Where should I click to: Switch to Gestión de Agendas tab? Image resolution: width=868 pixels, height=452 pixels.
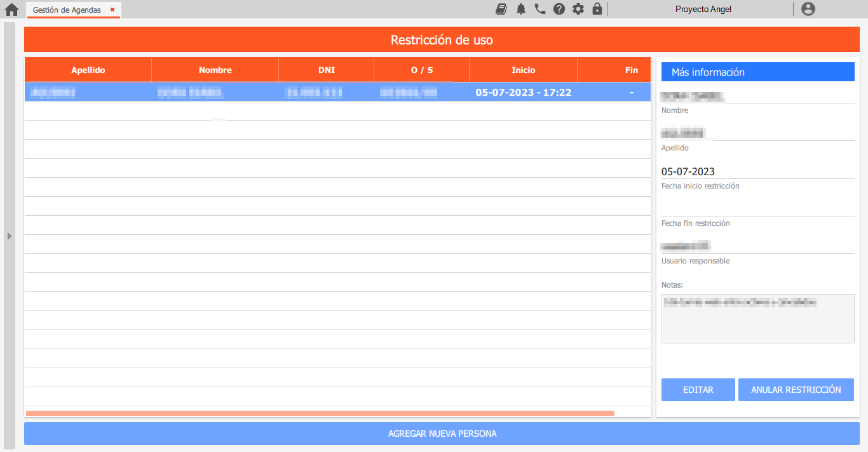point(67,10)
